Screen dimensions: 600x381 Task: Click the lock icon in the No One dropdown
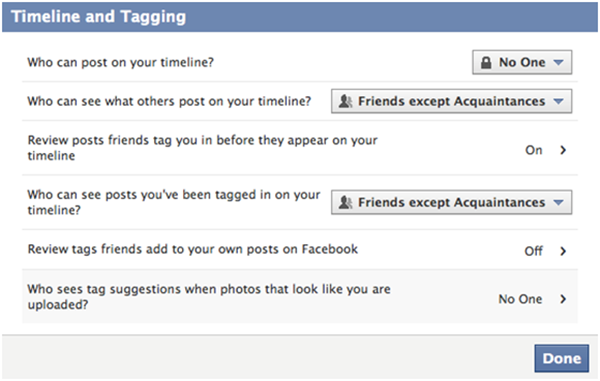click(486, 62)
